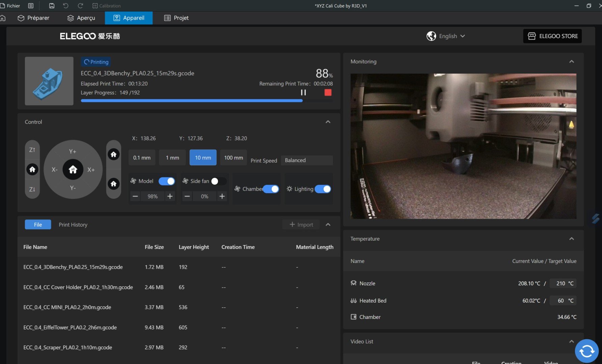Image resolution: width=602 pixels, height=364 pixels.
Task: Click the undo arrow icon
Action: pyautogui.click(x=66, y=6)
